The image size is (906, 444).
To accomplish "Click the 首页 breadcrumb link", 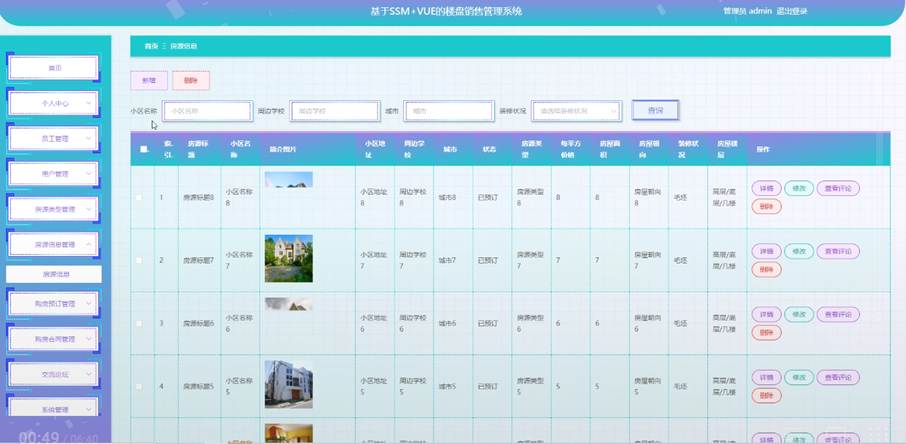I will (x=151, y=46).
